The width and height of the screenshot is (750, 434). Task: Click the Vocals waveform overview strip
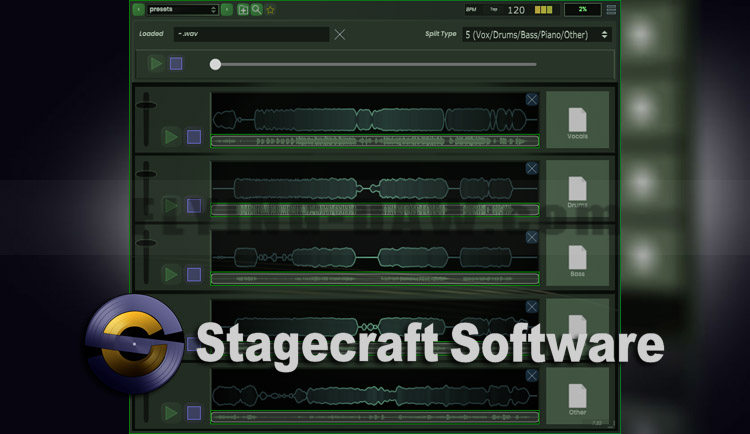coord(375,141)
